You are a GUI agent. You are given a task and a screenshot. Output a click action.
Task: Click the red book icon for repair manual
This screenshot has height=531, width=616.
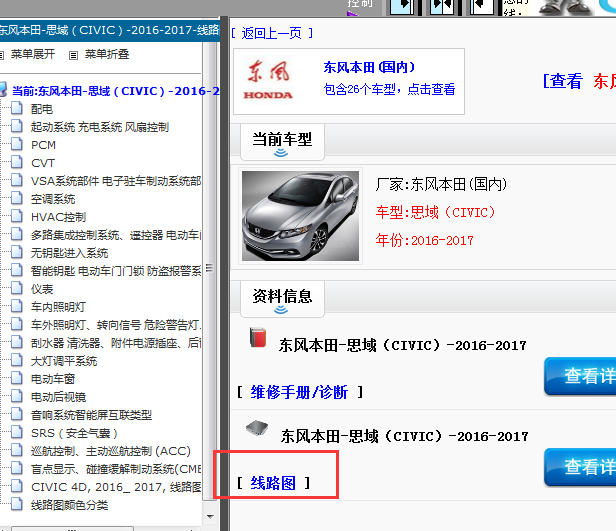click(258, 338)
